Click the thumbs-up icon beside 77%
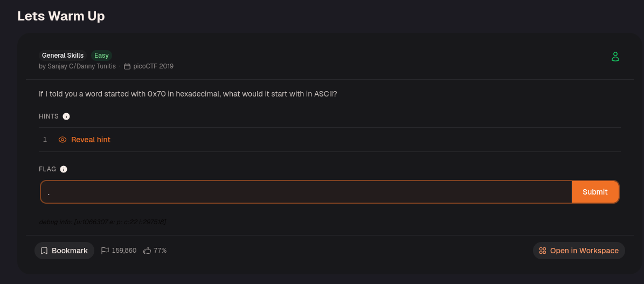644x284 pixels. coord(147,250)
